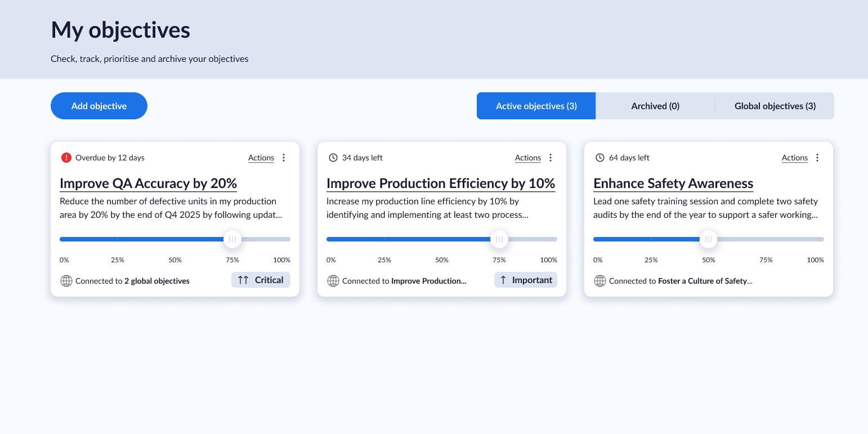Click the Add objective button
Image resolution: width=868 pixels, height=434 pixels.
click(x=99, y=106)
